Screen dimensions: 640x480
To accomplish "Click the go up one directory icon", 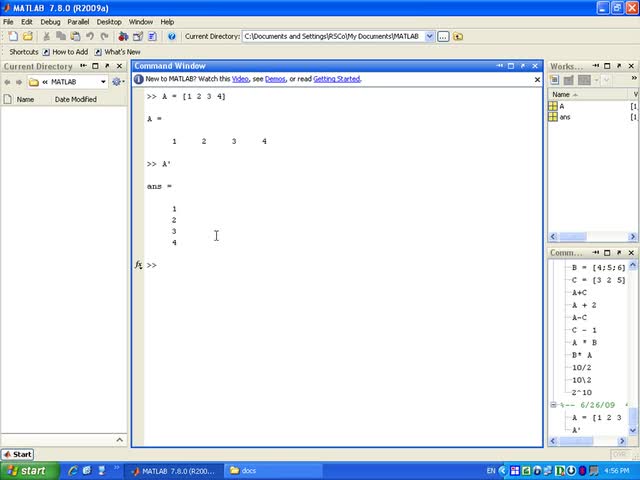I will tap(458, 36).
